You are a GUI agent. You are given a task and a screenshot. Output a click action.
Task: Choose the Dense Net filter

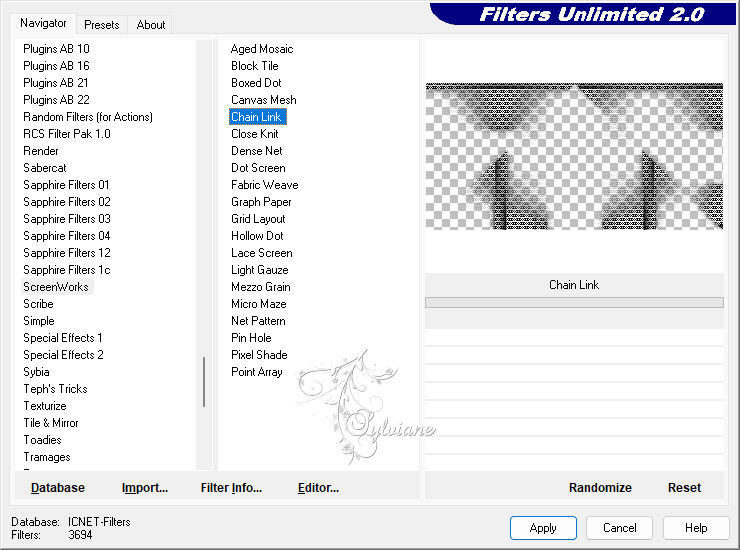[256, 151]
